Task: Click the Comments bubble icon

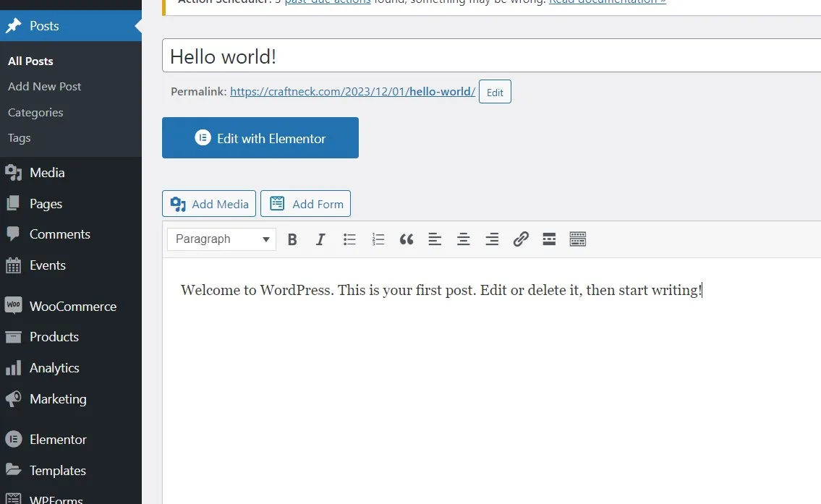Action: [x=14, y=234]
